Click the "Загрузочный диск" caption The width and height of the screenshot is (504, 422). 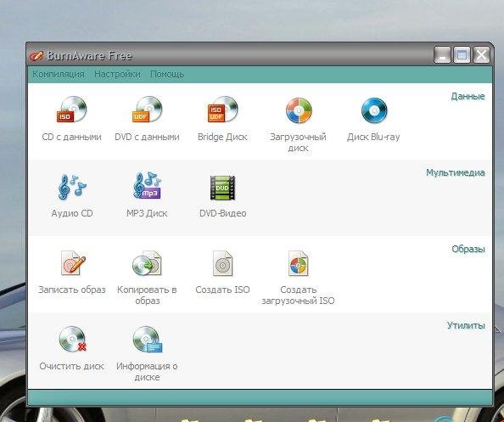tap(298, 143)
